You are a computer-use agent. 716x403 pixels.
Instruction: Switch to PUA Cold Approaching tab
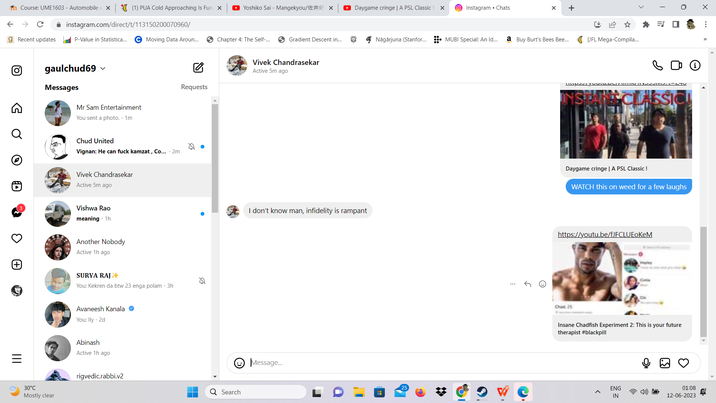[171, 8]
